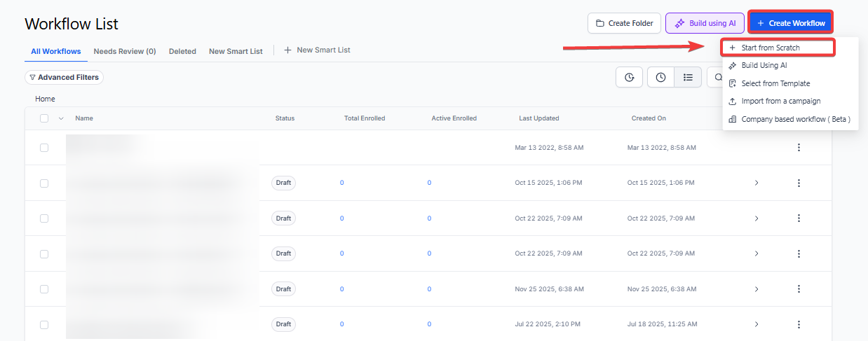The image size is (868, 341).
Task: Open Advanced Filters
Action: pos(64,78)
